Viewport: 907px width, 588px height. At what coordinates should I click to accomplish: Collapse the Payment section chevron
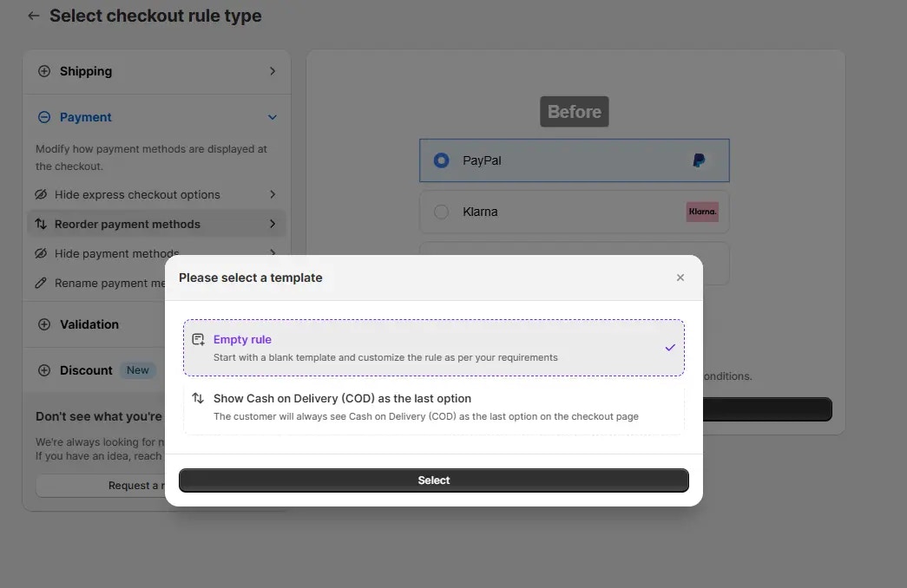(273, 117)
